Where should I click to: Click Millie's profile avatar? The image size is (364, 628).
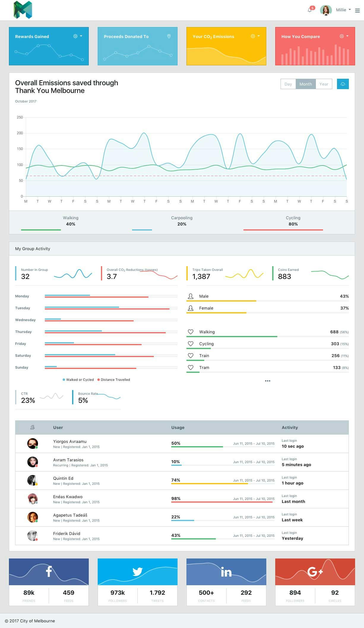coord(326,10)
